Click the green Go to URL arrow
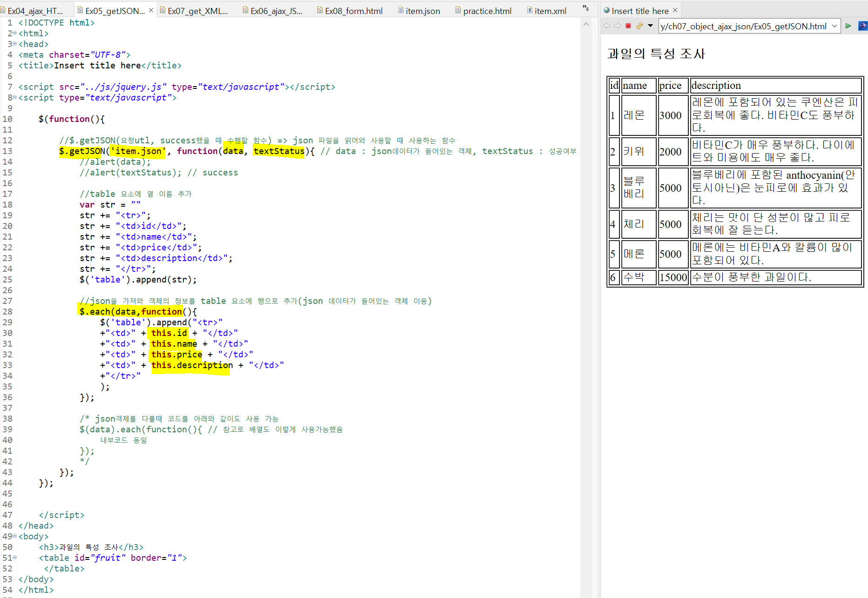The height and width of the screenshot is (598, 868). click(848, 26)
